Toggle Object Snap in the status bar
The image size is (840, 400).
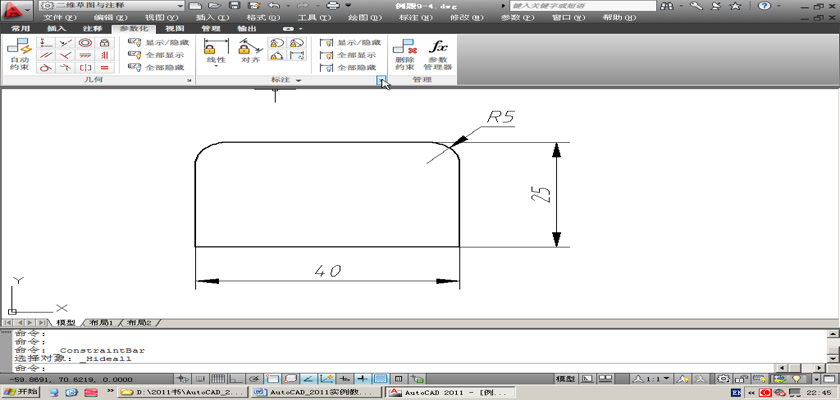click(272, 379)
